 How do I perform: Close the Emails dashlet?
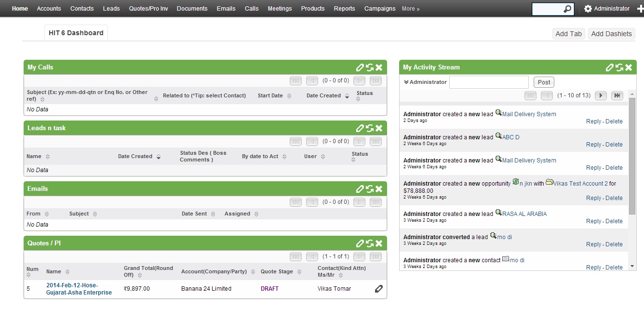pyautogui.click(x=379, y=189)
